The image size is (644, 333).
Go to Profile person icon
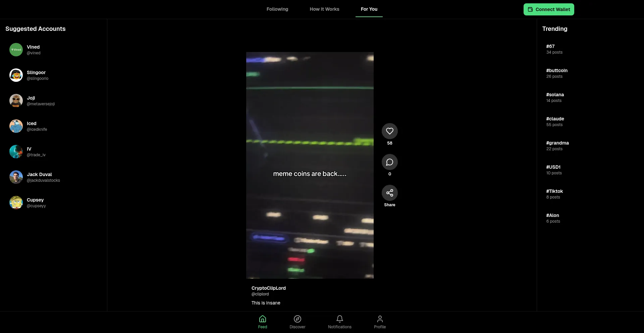tap(380, 319)
